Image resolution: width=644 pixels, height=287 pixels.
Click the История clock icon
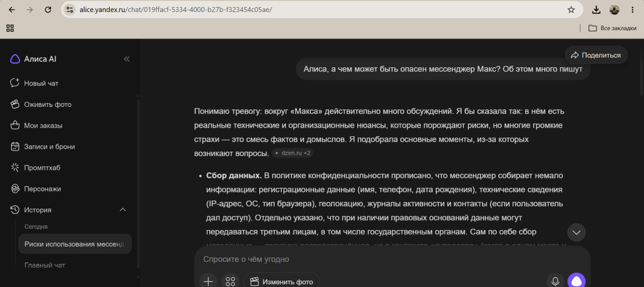click(15, 210)
